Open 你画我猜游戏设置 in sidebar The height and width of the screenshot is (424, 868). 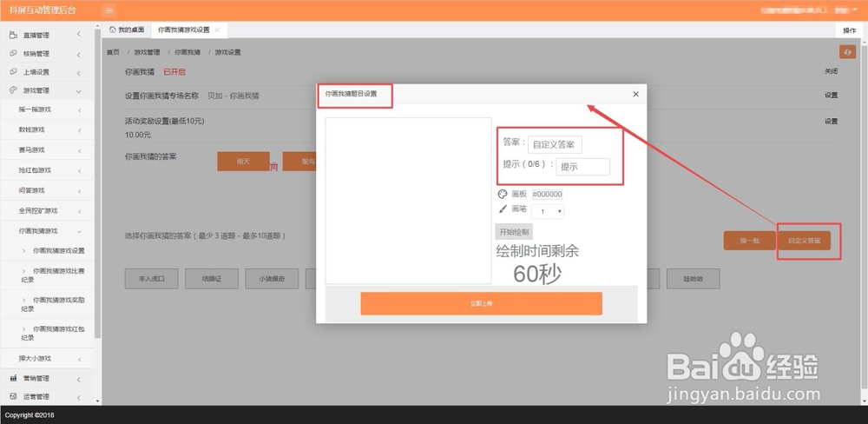[59, 250]
